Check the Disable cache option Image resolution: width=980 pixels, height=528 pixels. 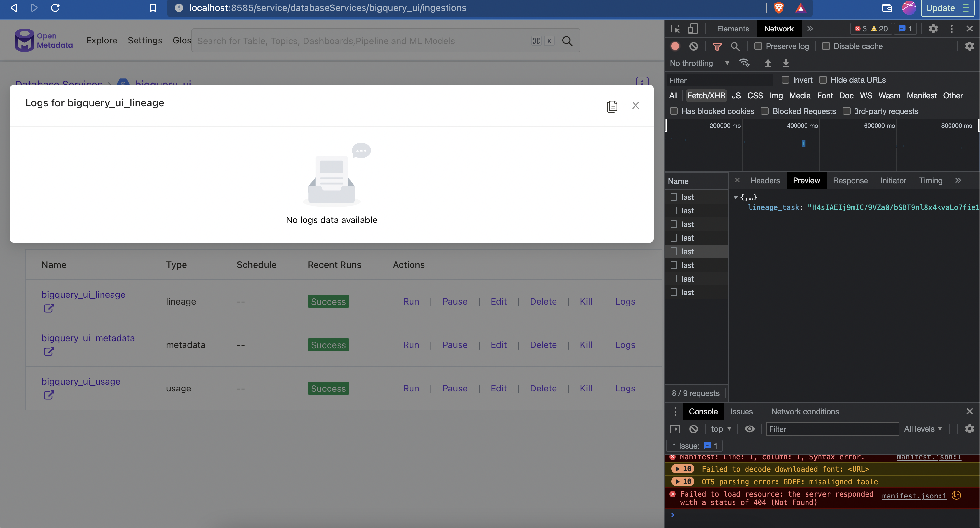point(826,46)
